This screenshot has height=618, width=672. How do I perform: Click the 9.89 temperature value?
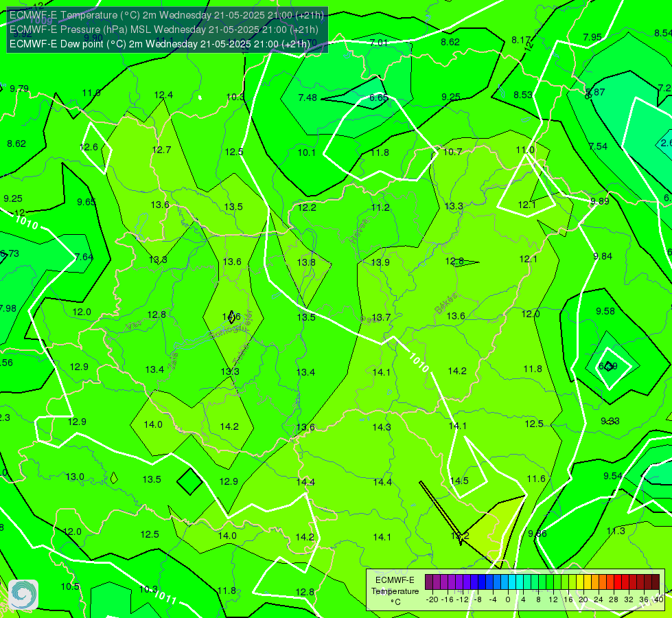(x=599, y=202)
